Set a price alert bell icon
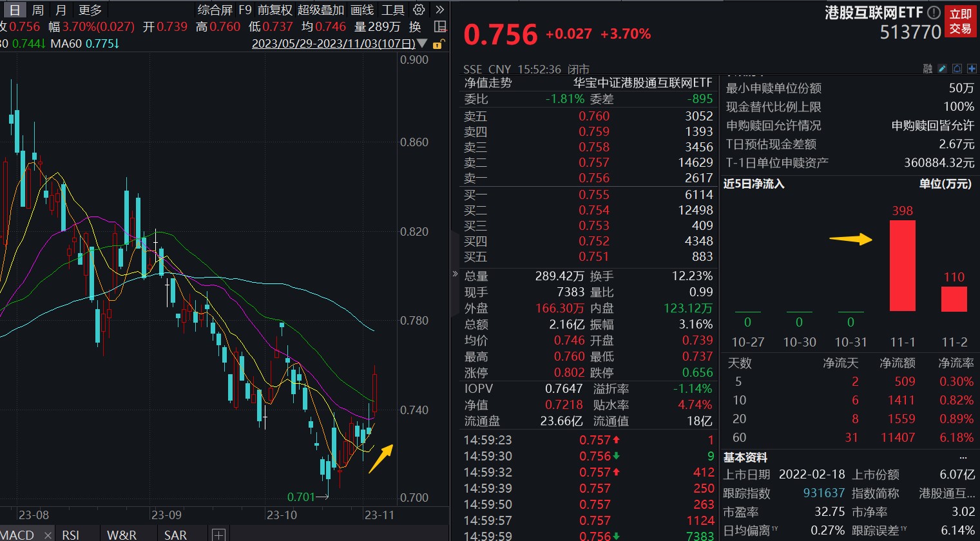Viewport: 980px width, 541px height. [957, 69]
